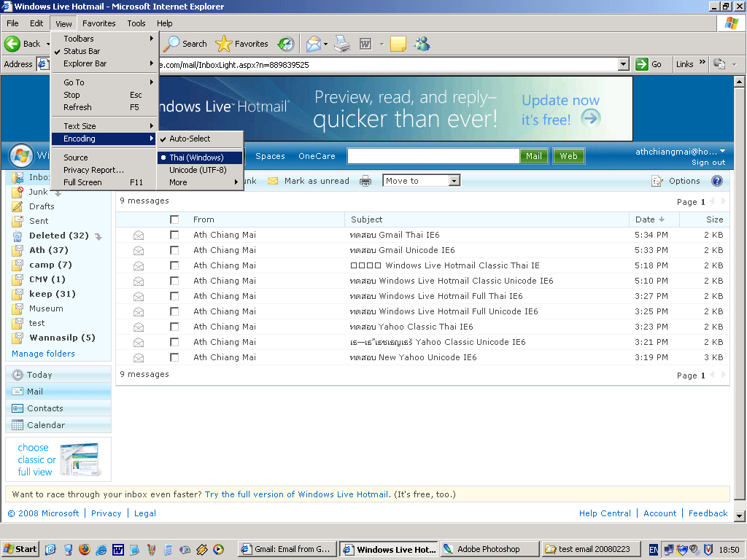Click the Mail envelope toolbar icon
The height and width of the screenshot is (560, 747).
(314, 44)
